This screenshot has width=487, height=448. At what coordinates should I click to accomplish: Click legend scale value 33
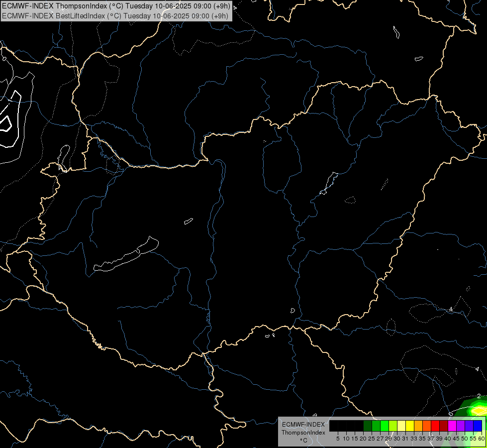click(414, 439)
